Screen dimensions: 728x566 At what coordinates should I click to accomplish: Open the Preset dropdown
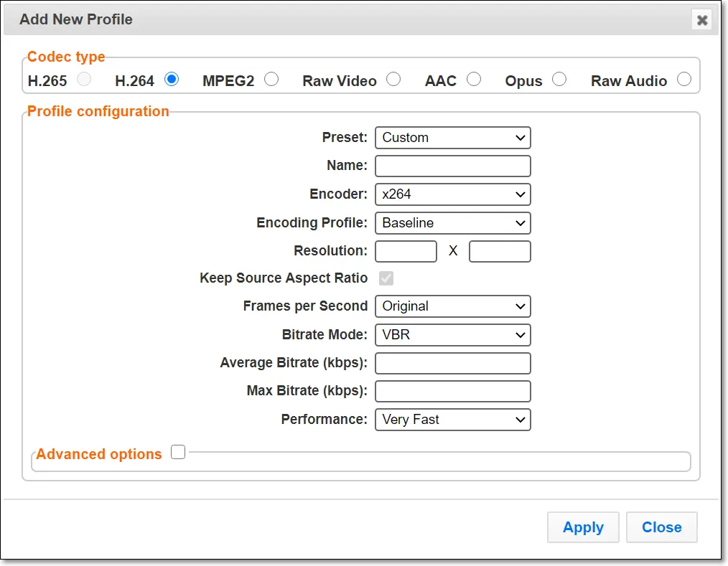[452, 138]
